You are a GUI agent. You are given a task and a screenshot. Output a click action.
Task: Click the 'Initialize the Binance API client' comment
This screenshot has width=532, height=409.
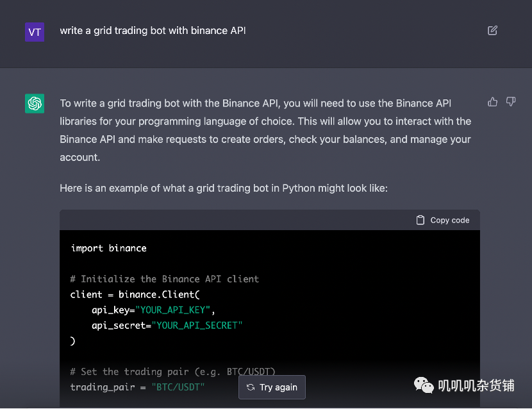click(x=165, y=279)
